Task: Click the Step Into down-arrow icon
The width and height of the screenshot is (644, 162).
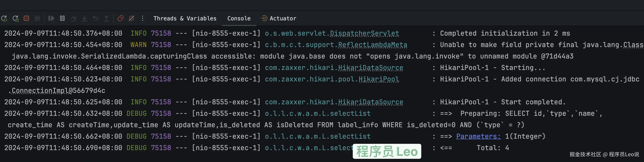Action: (x=84, y=18)
